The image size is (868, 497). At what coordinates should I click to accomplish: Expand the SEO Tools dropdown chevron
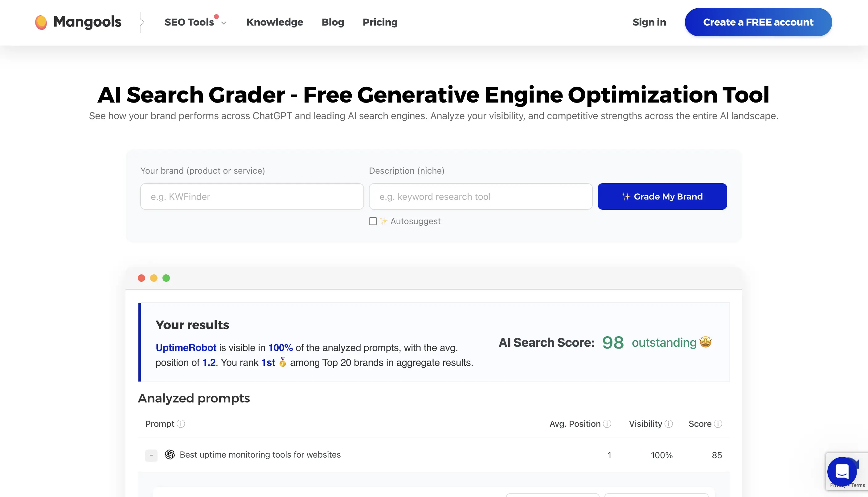[224, 23]
